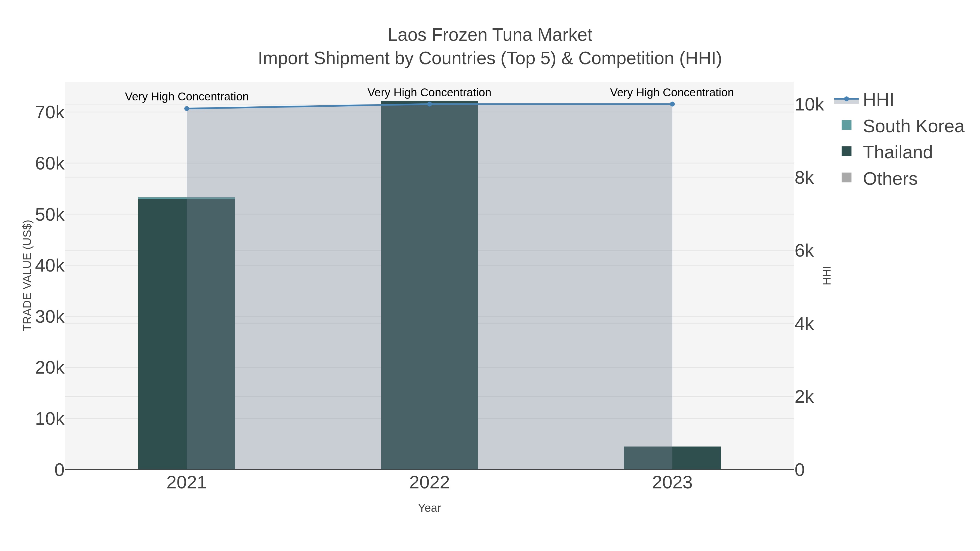Click the HHI line marker in legend
This screenshot has width=980, height=551.
[x=846, y=99]
